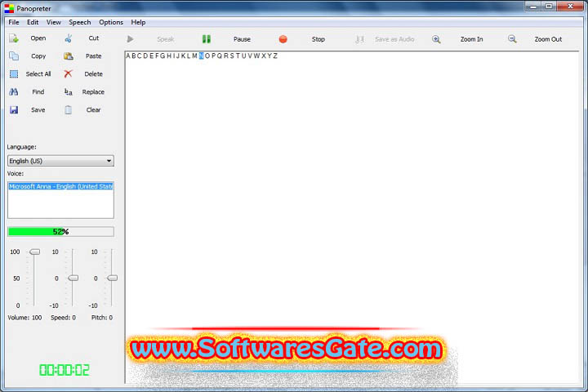Click the Save floppy disk icon
This screenshot has height=392, width=588.
click(x=14, y=110)
